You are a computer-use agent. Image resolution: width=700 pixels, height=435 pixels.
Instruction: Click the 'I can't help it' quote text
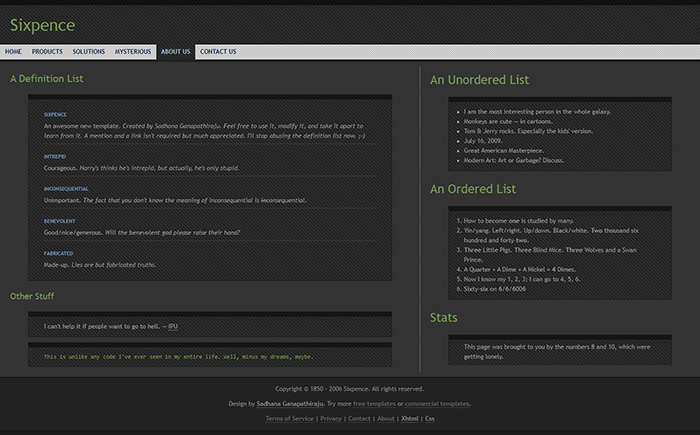(104, 326)
